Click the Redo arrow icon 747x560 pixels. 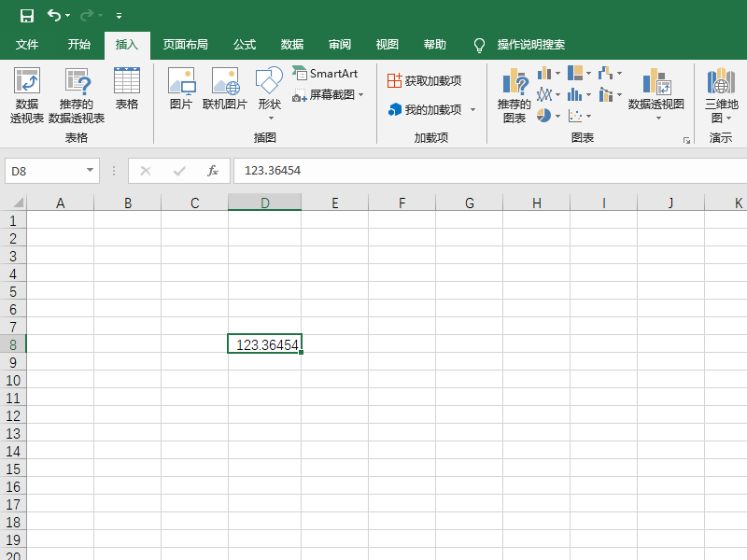(87, 16)
